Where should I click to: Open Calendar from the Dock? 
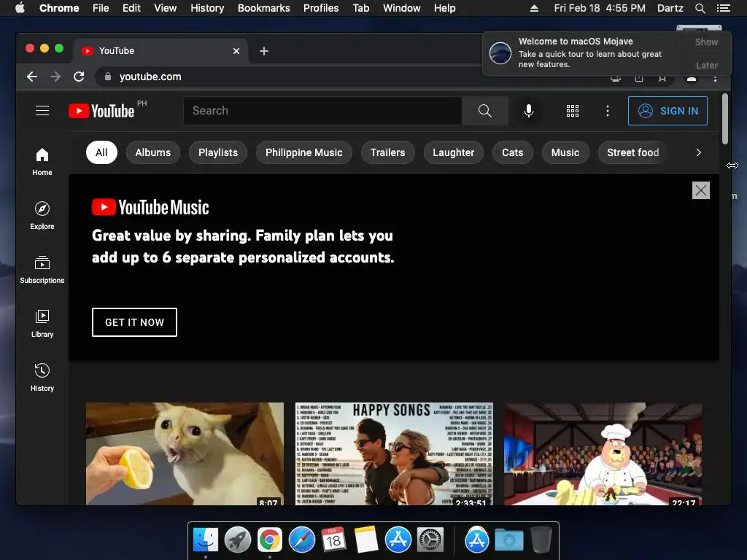pos(333,540)
